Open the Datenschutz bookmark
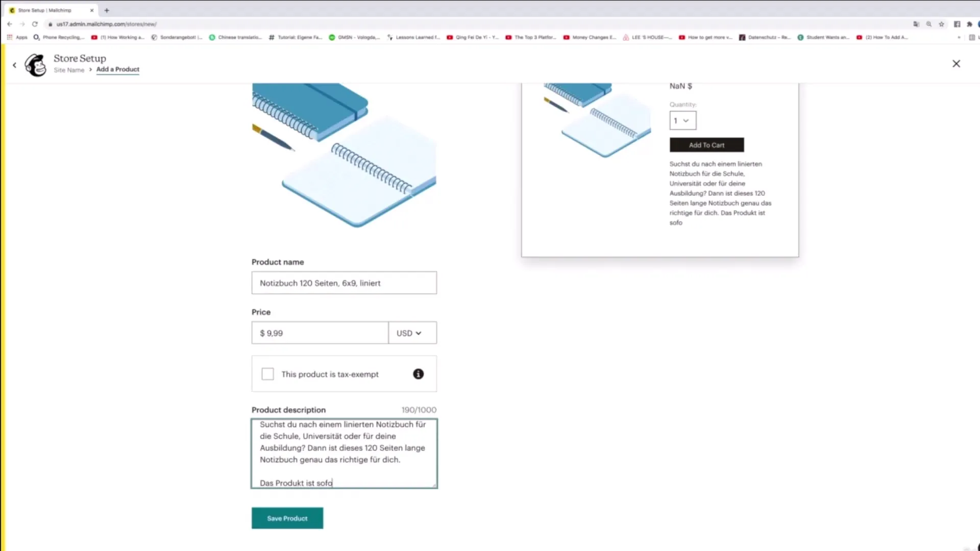 pos(765,37)
